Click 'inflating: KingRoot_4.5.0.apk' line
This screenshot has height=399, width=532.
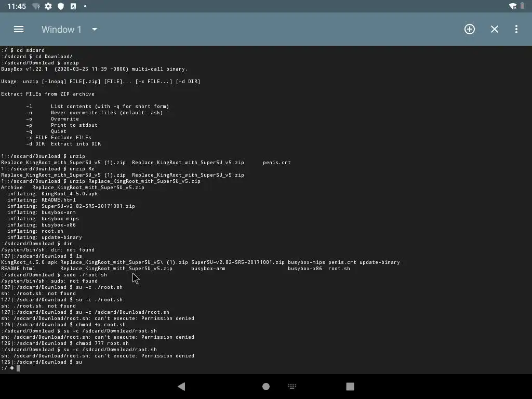52,194
